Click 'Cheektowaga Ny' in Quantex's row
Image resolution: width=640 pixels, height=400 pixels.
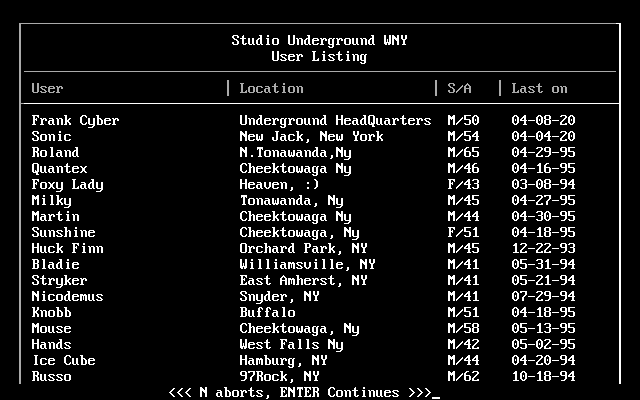click(x=296, y=168)
